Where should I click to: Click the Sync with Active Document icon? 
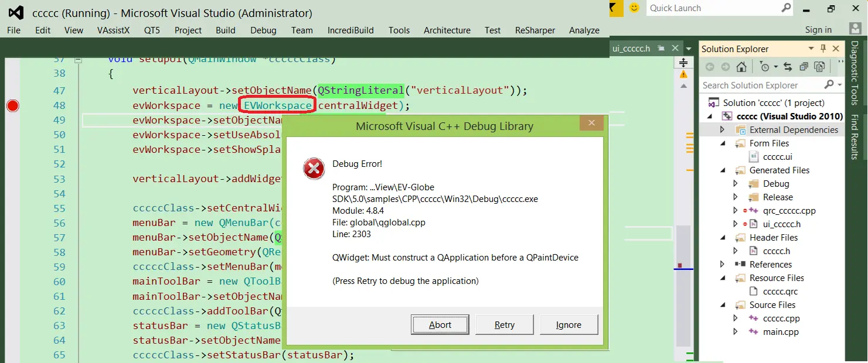(788, 67)
